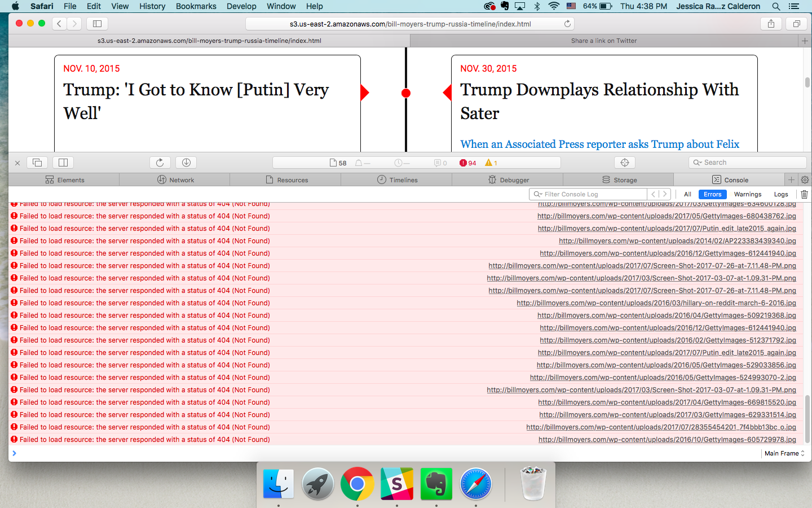Image resolution: width=812 pixels, height=508 pixels.
Task: Open the hillary-on-reddit-march-6-2016.jpg link
Action: (656, 303)
